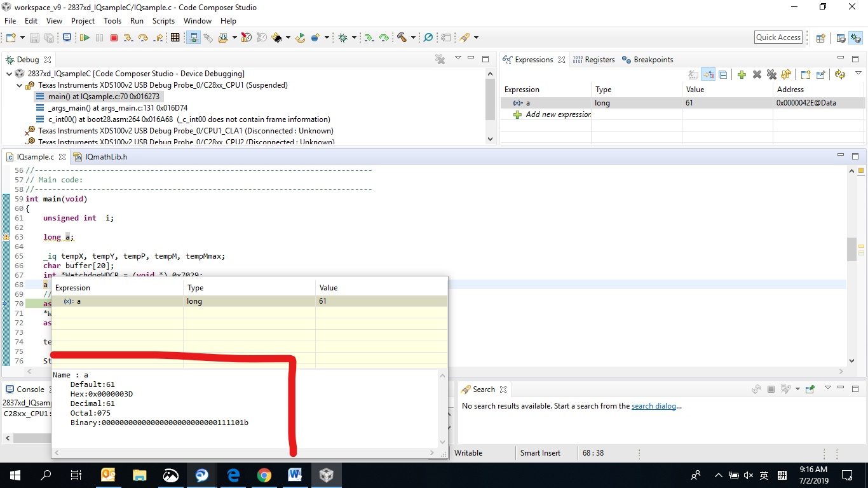Image resolution: width=868 pixels, height=488 pixels.
Task: Click the grid-shaped memory toolbar icon
Action: [175, 38]
